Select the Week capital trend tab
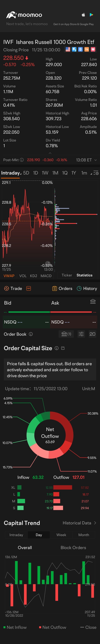Viewport: 100px width, 644px height. (x=61, y=535)
